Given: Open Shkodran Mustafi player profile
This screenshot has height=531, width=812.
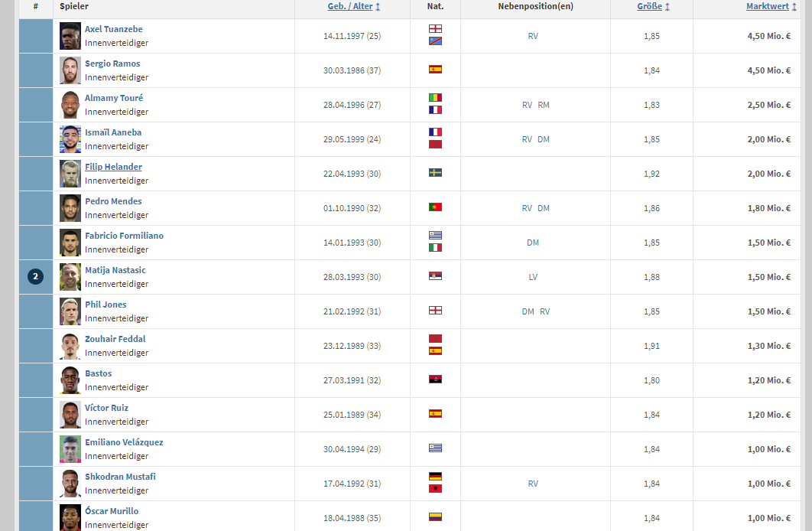Looking at the screenshot, I should click(x=120, y=477).
